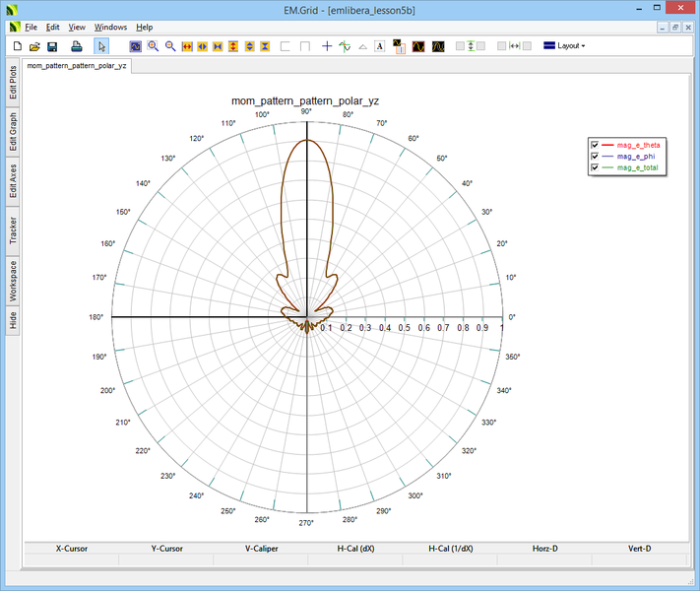
Task: Click the zoom out magnifier icon
Action: click(169, 46)
